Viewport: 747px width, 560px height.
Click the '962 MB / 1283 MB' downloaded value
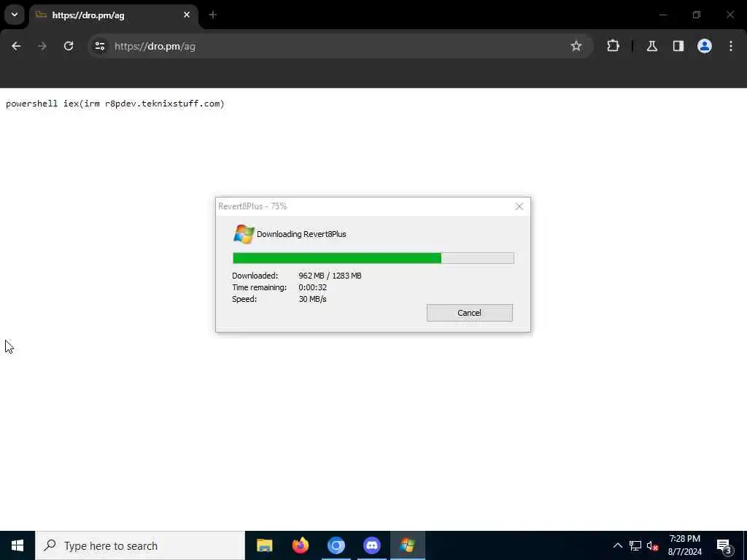[330, 276]
